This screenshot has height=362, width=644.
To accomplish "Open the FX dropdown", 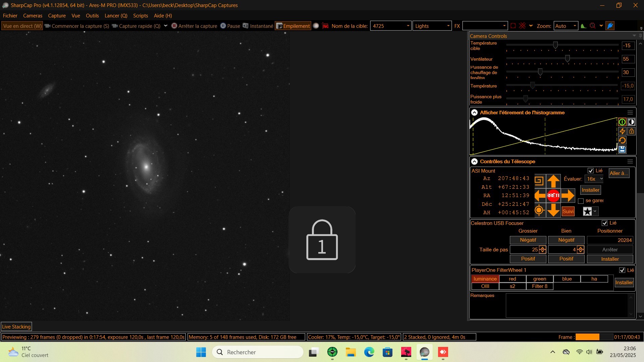I will (504, 26).
